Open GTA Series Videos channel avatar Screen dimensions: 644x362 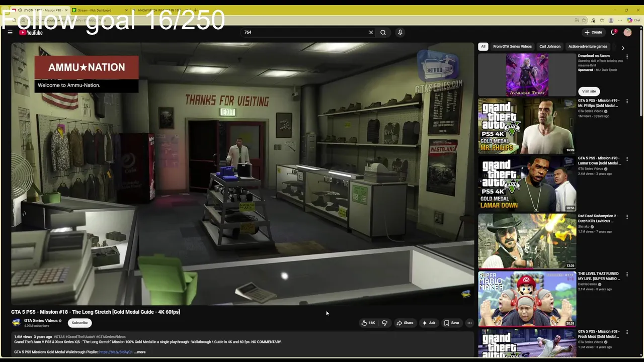17,323
